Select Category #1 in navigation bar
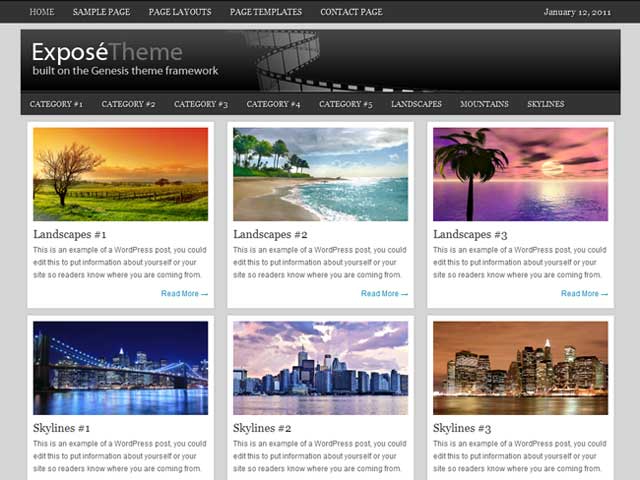Image resolution: width=640 pixels, height=480 pixels. pyautogui.click(x=56, y=104)
